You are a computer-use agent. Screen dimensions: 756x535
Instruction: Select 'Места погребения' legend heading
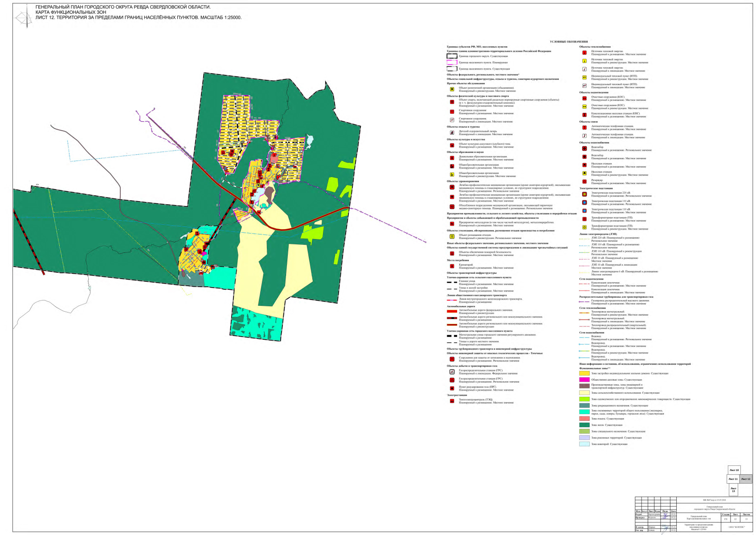[458, 260]
